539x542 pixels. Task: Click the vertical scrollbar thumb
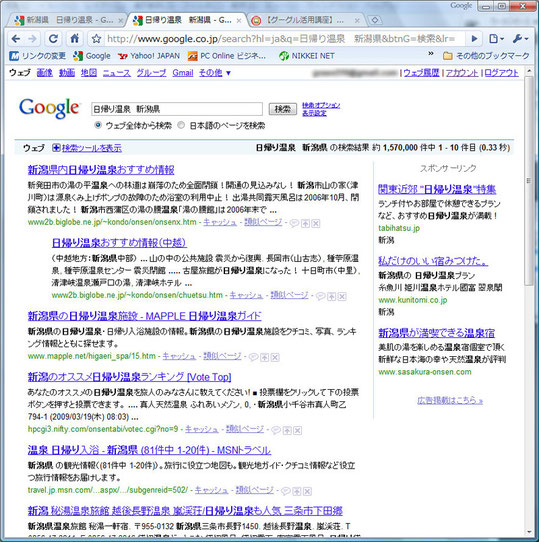pyautogui.click(x=529, y=180)
